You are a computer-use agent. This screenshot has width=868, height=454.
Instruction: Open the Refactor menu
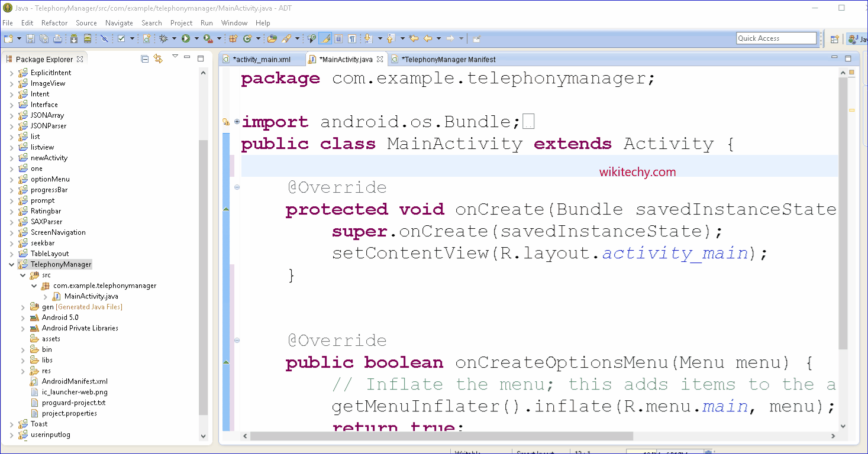tap(54, 23)
